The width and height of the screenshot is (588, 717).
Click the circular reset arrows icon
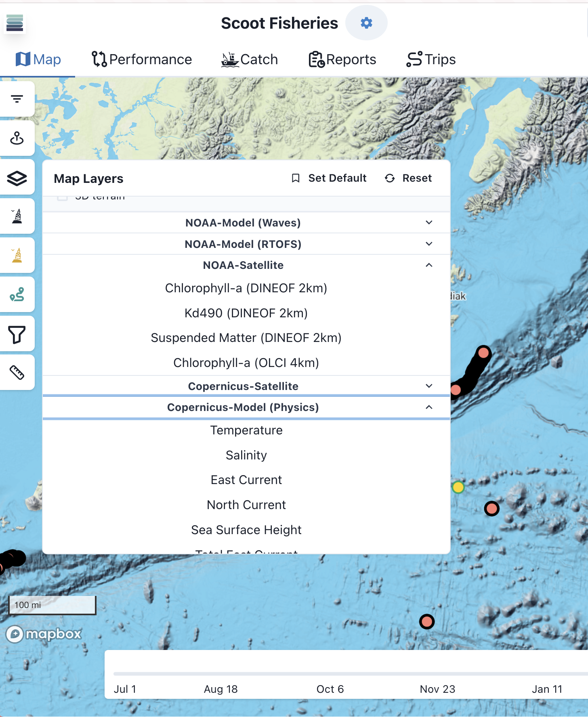(x=390, y=178)
